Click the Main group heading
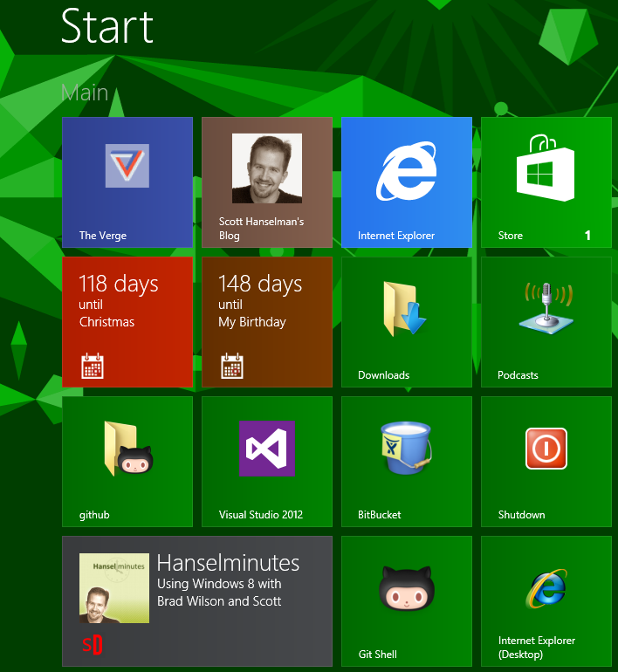The height and width of the screenshot is (672, 618). point(85,93)
